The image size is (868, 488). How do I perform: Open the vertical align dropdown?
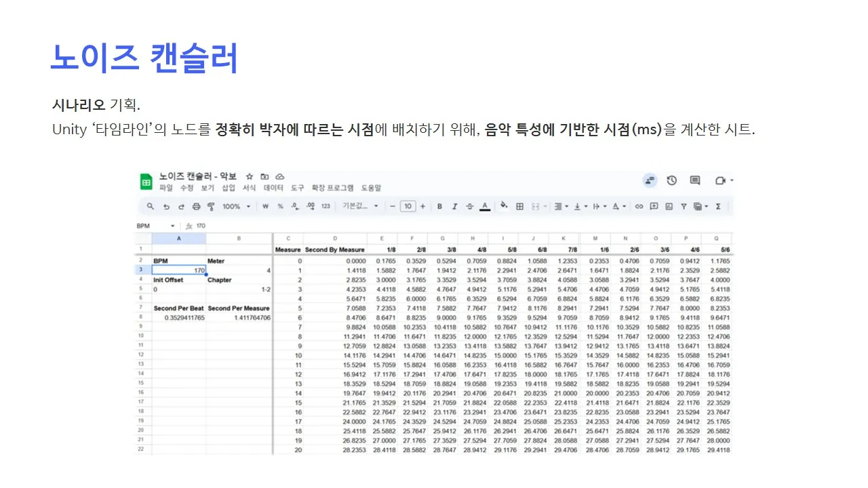click(580, 207)
